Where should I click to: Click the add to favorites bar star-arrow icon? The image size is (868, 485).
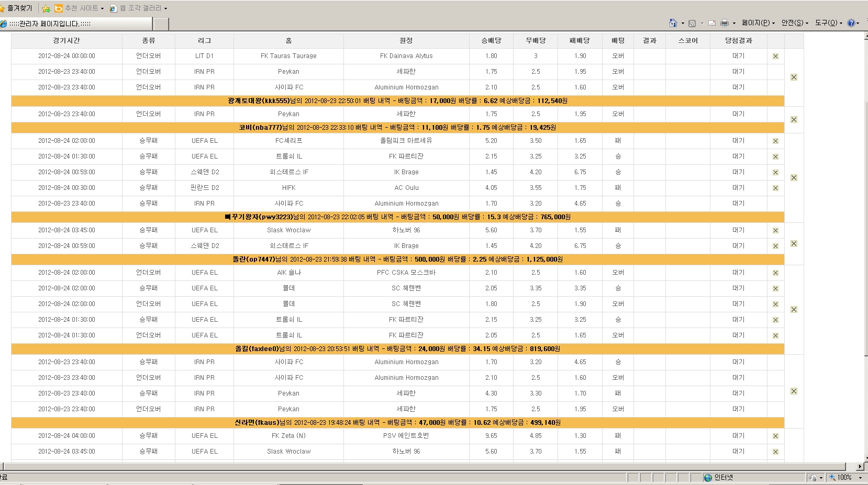pos(46,8)
